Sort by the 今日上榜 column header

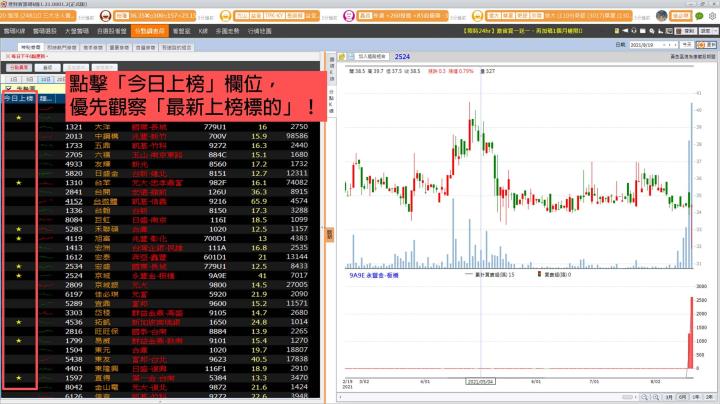19,98
